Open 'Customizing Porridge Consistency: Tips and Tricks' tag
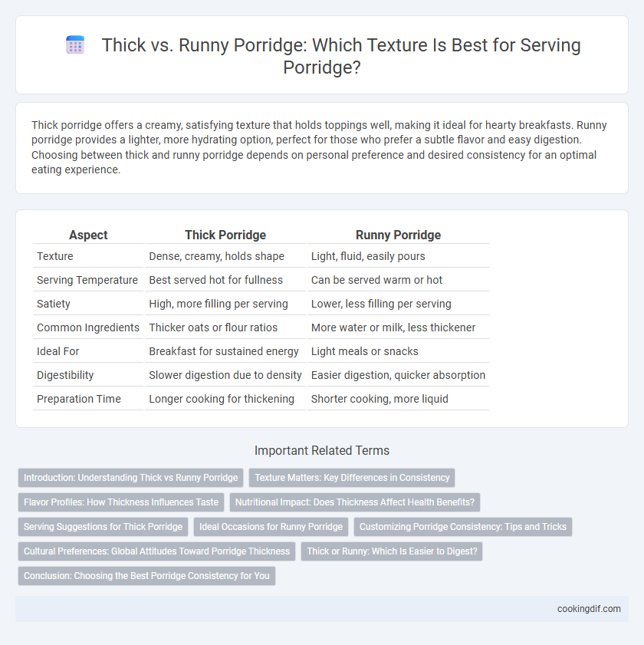Image resolution: width=644 pixels, height=645 pixels. 463,527
